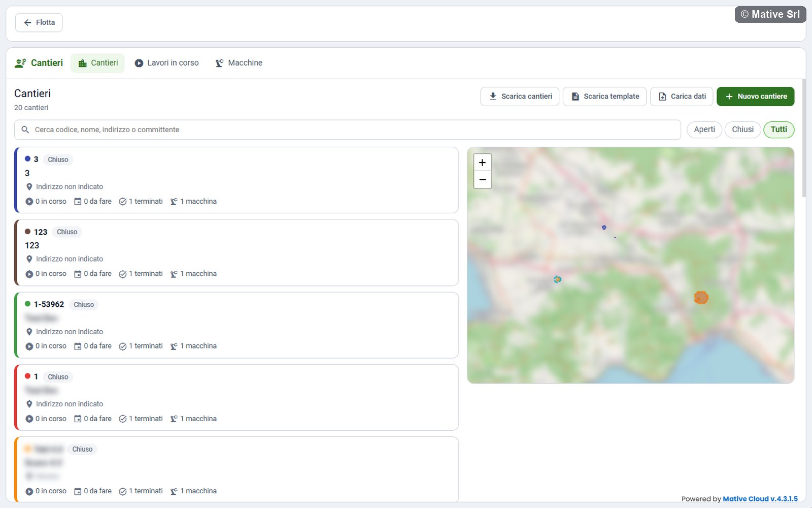Click the '20 cantieri' count text
Image resolution: width=812 pixels, height=508 pixels.
[x=31, y=108]
